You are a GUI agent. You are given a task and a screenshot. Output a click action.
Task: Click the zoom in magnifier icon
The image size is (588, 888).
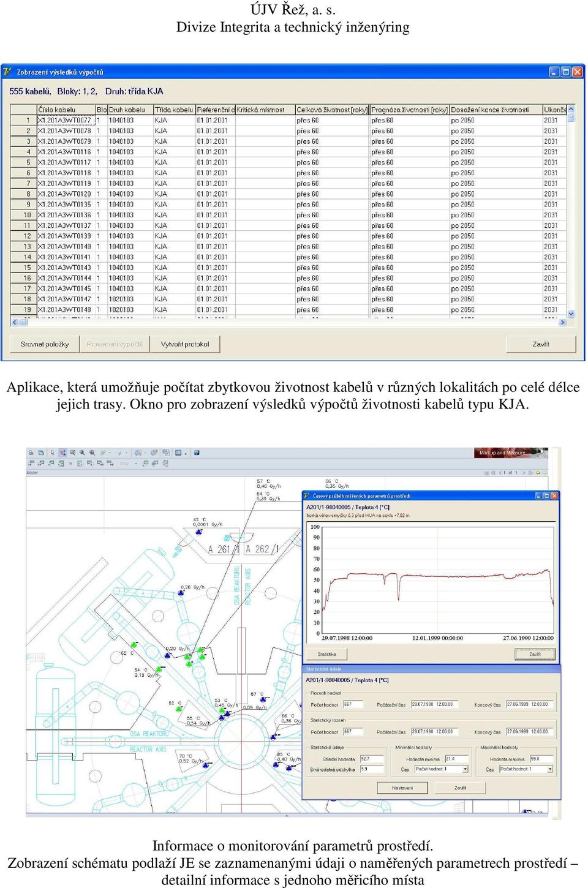coord(82,453)
